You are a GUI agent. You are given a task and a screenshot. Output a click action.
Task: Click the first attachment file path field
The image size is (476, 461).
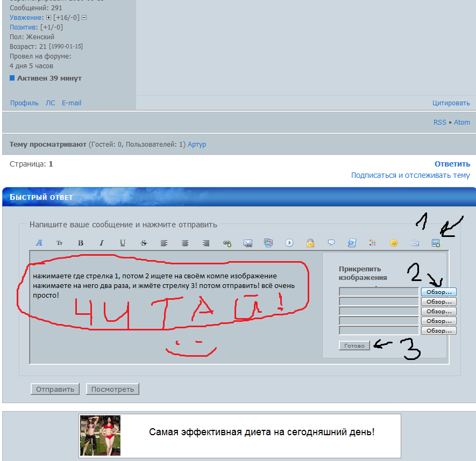(379, 292)
